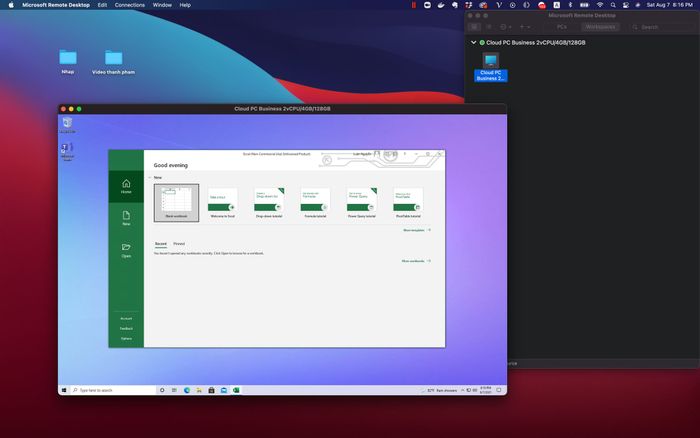Collapse the Cloud PC Business workspace group
The height and width of the screenshot is (438, 700).
473,42
